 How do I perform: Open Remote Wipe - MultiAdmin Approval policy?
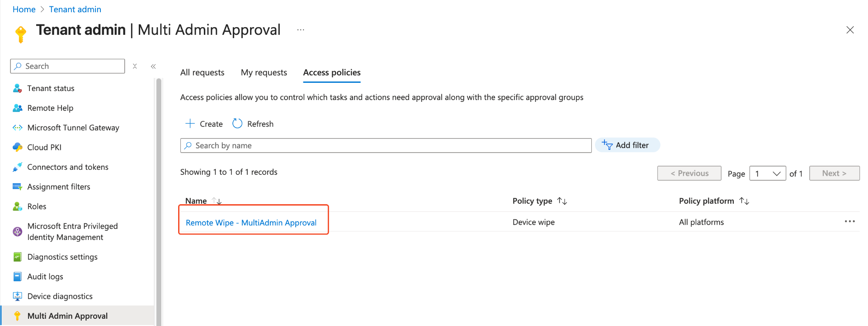point(251,223)
